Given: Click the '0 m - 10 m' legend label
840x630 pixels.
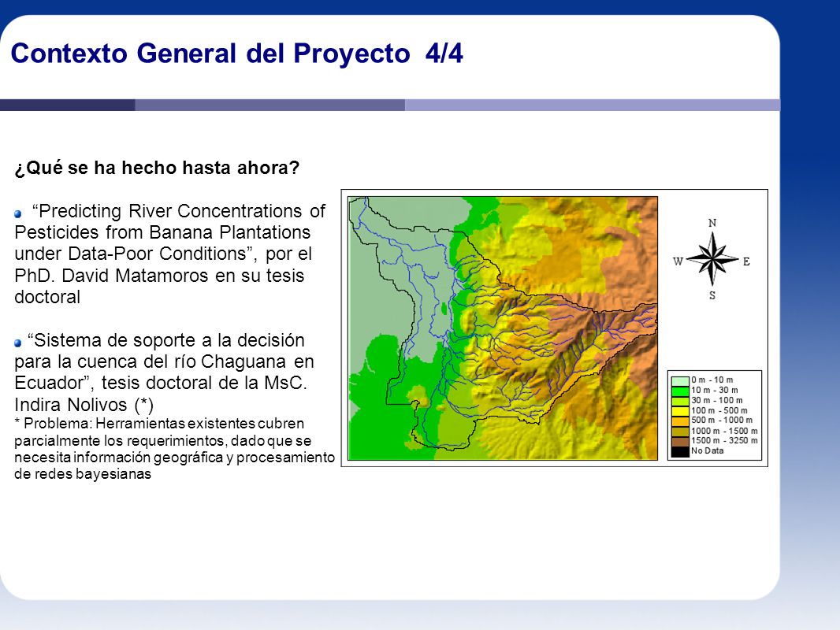Looking at the screenshot, I should click(x=712, y=380).
